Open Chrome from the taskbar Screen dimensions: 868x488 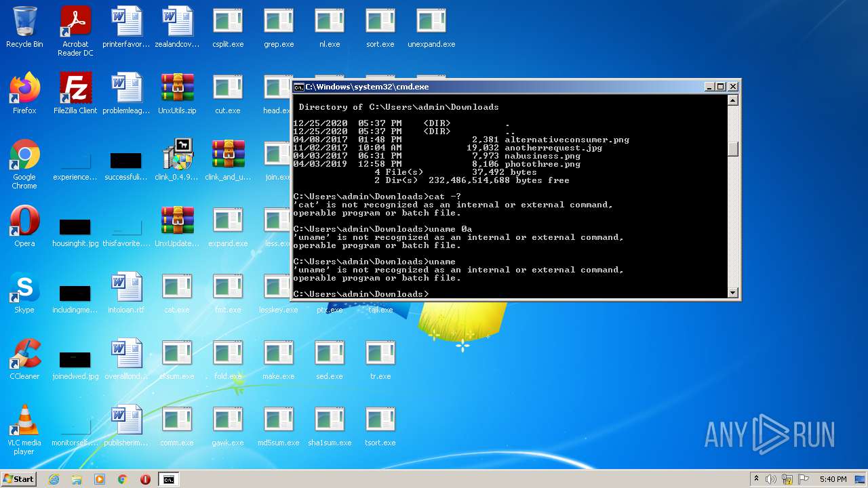(x=123, y=479)
